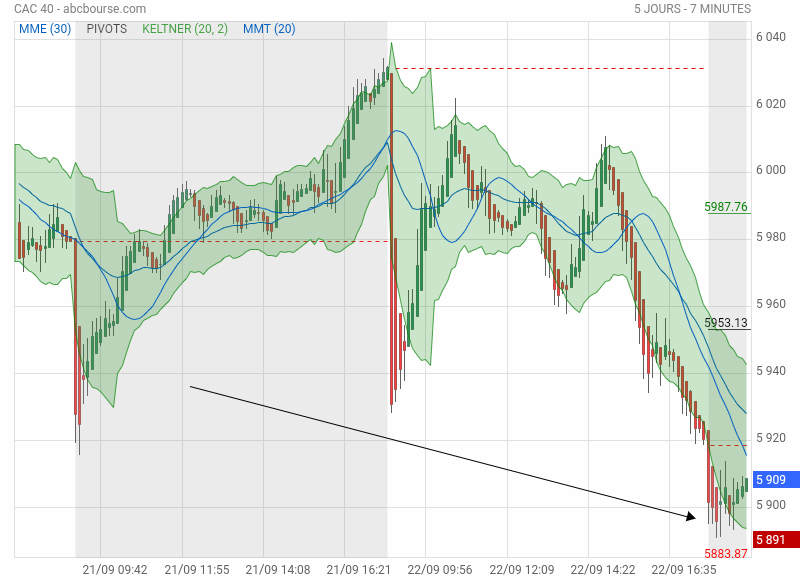Screen dimensions: 800x580
Task: Click the 5 960 price axis label
Action: coord(771,304)
